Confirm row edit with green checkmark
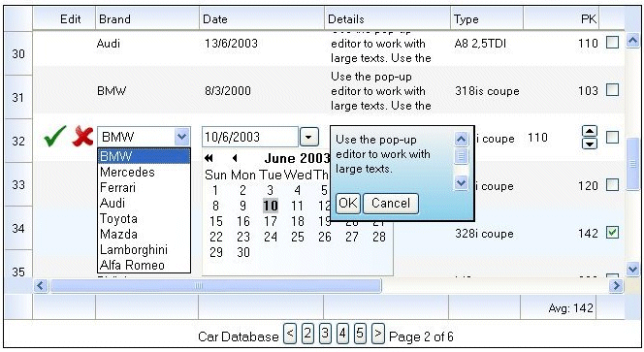This screenshot has height=352, width=644. 54,137
